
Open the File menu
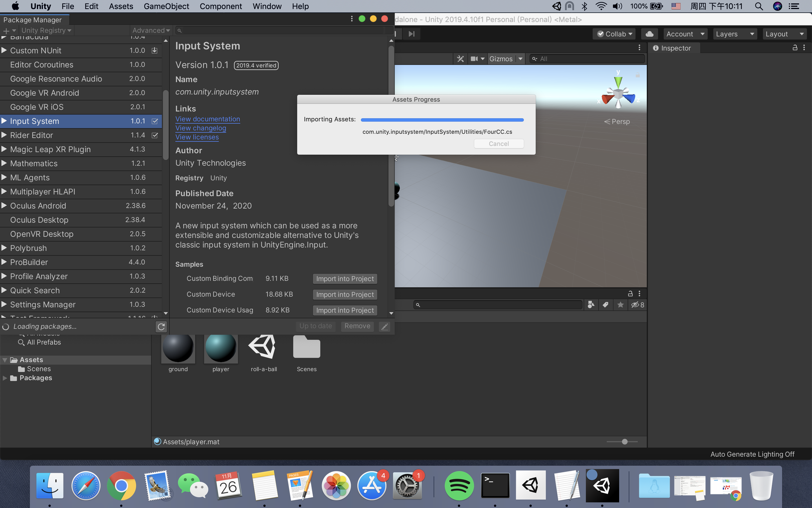68,6
